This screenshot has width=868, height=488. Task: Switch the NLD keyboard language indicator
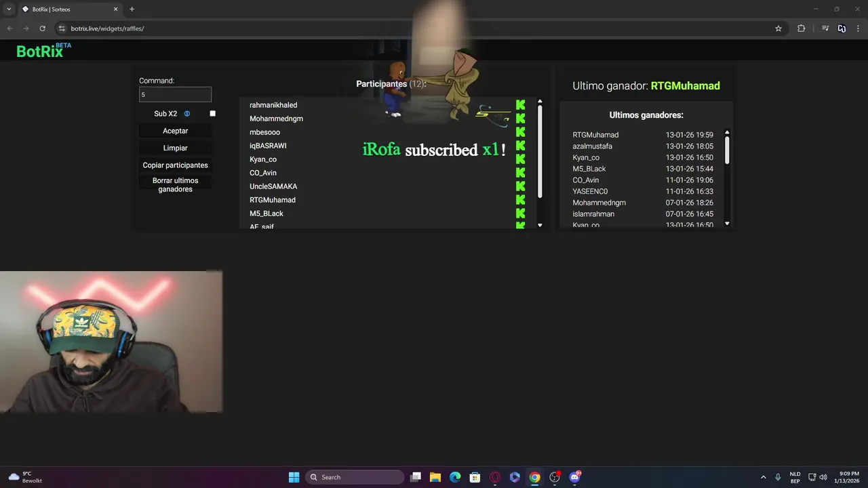tap(795, 477)
